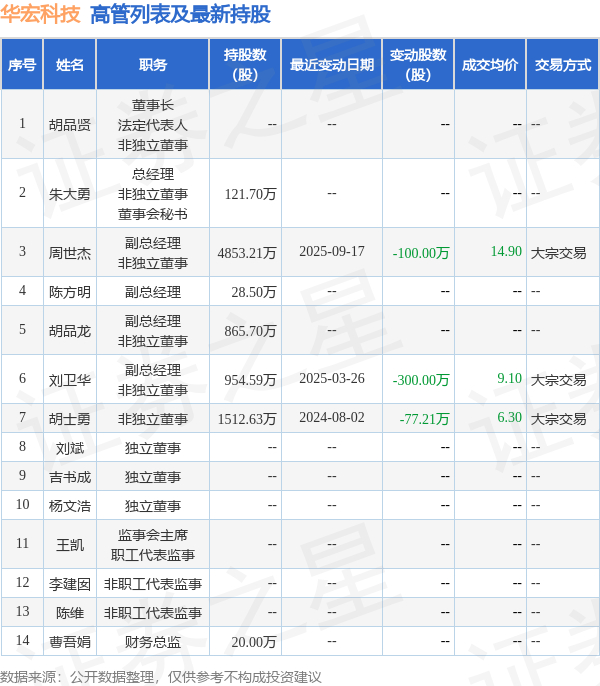Image resolution: width=600 pixels, height=686 pixels.
Task: Select the 持股数(股) column header
Action: coord(245,65)
